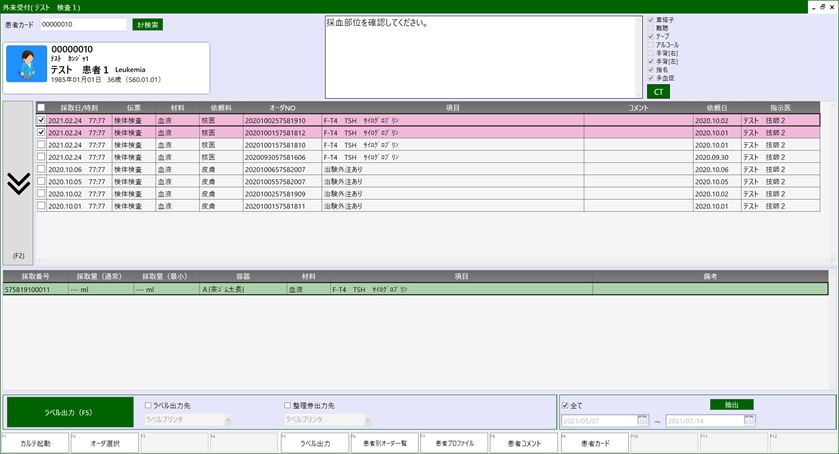Uncheck the 全て date filter checkbox
This screenshot has height=454, width=839.
(x=566, y=405)
